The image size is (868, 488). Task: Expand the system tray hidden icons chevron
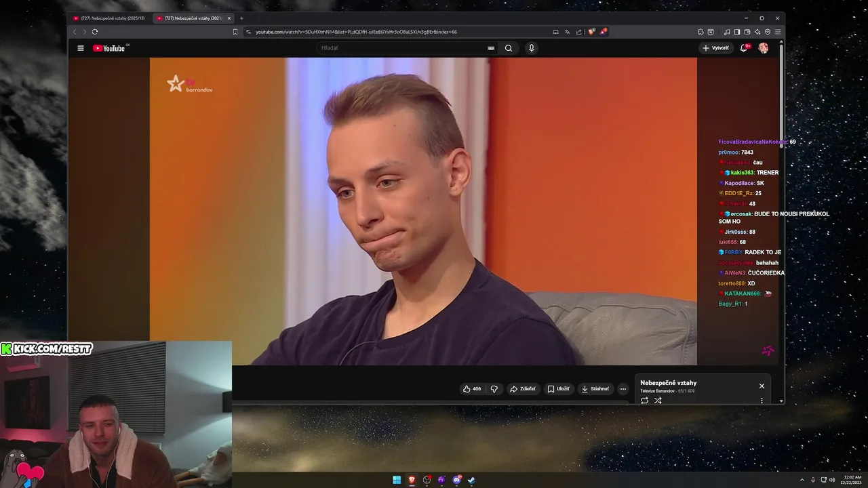point(802,480)
